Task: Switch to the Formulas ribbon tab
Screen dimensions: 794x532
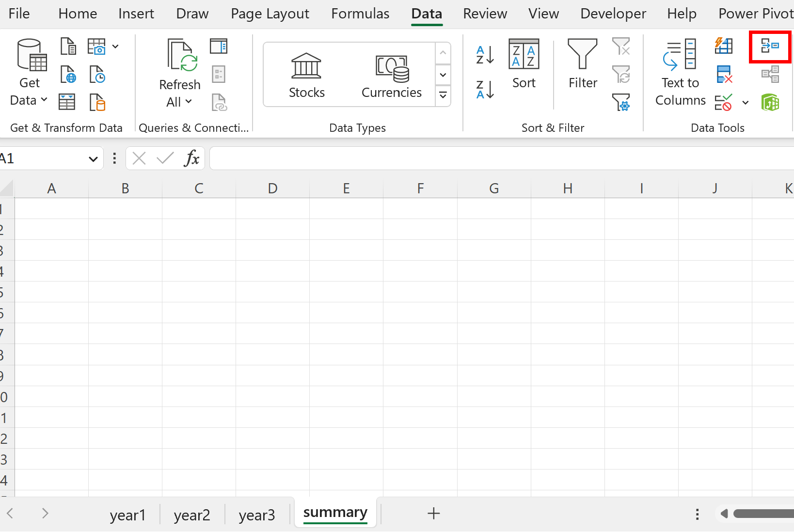Action: (360, 14)
